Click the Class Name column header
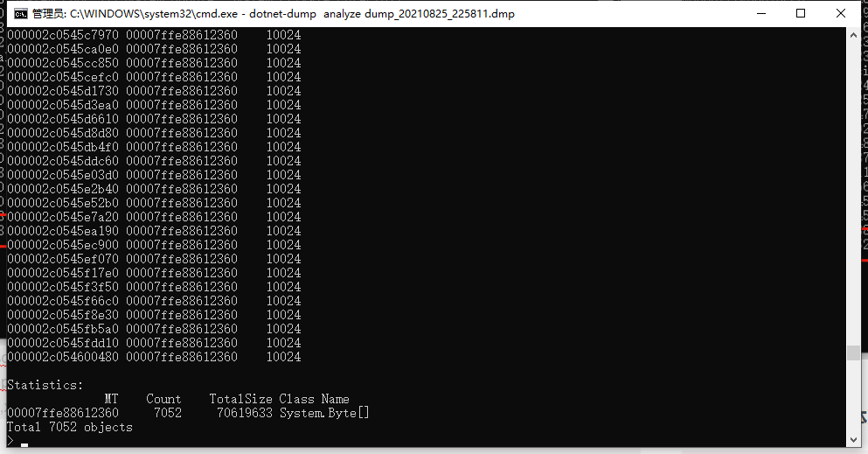 [315, 399]
